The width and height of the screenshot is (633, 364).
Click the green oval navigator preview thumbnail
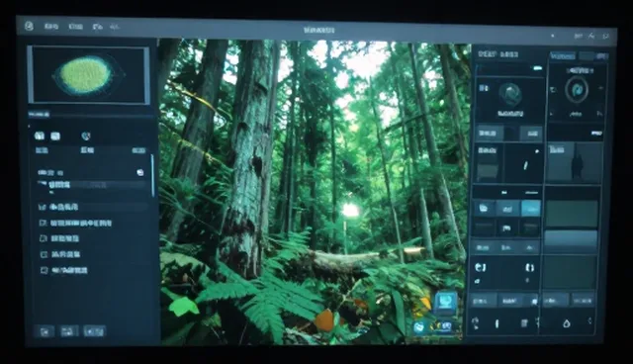click(x=85, y=75)
